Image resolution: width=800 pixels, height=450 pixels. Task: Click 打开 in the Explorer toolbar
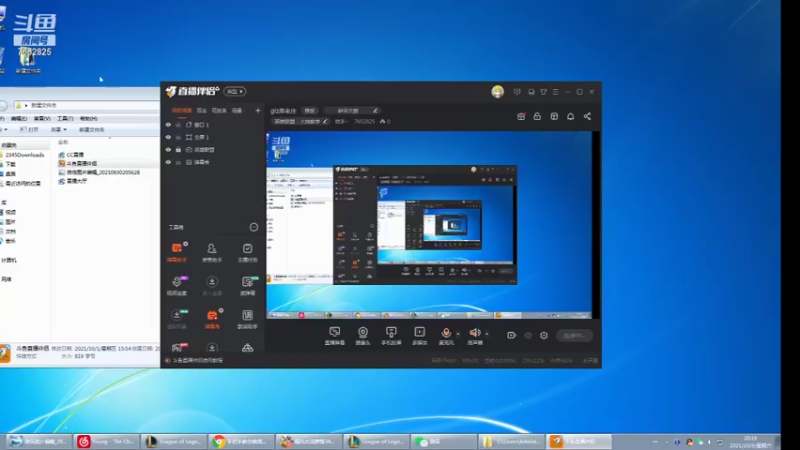click(x=29, y=130)
